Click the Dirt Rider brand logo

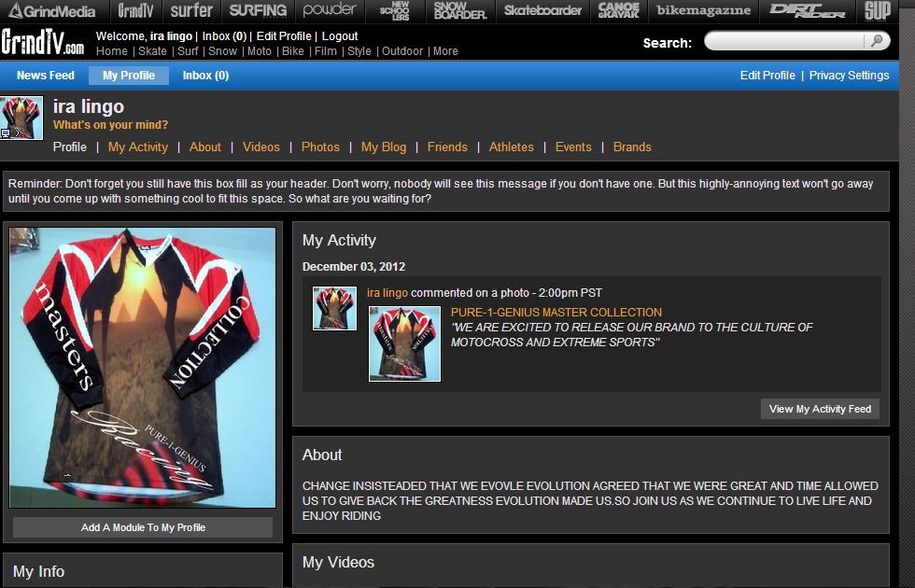click(x=807, y=11)
